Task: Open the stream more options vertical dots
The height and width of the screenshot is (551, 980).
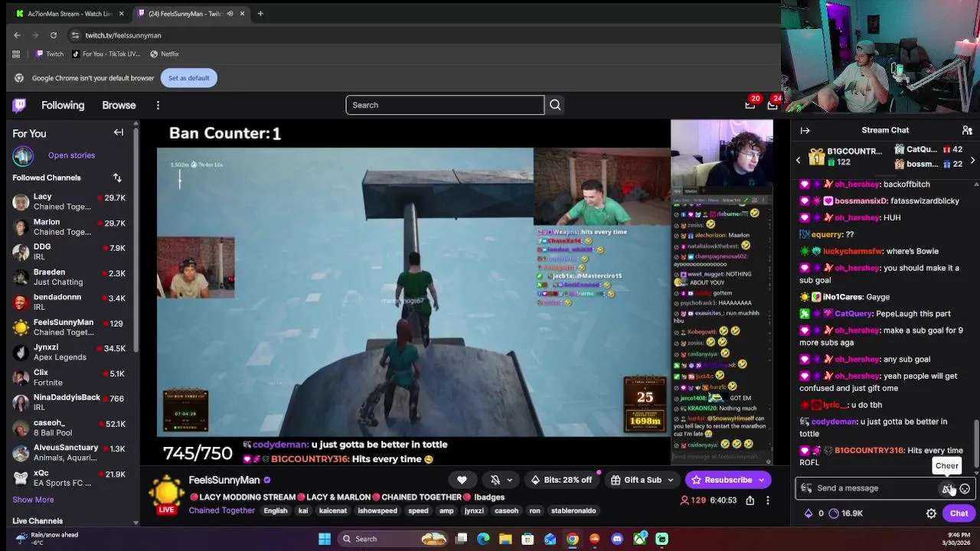Action: click(x=768, y=500)
